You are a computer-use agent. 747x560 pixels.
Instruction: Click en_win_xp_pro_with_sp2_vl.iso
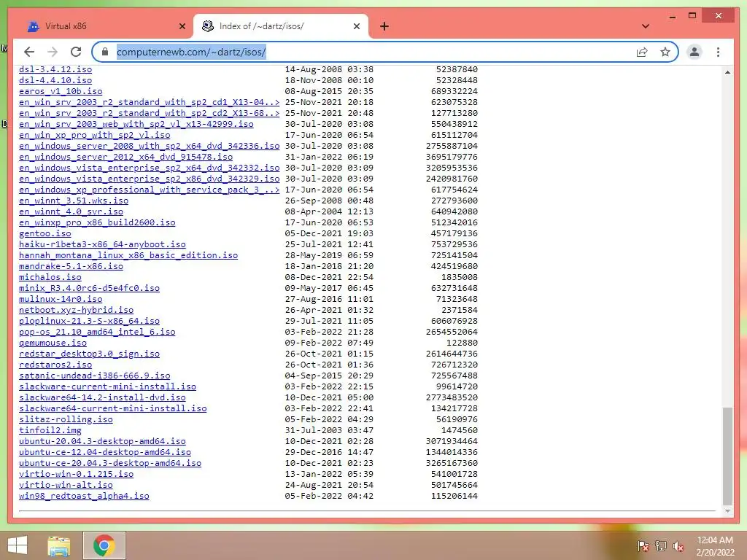[x=94, y=135]
